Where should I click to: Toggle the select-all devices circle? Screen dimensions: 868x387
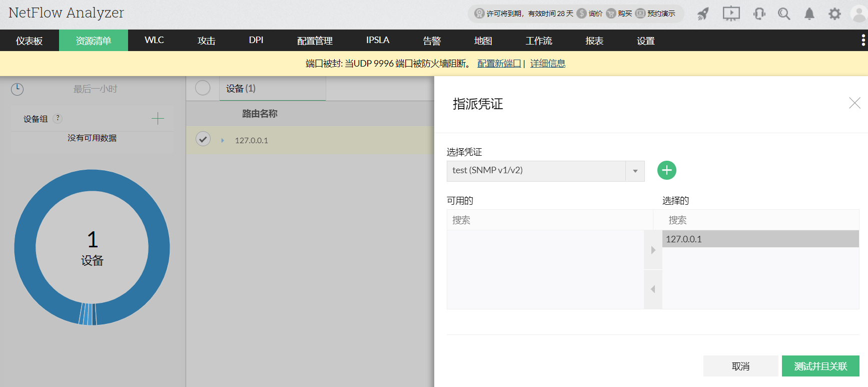coord(203,88)
